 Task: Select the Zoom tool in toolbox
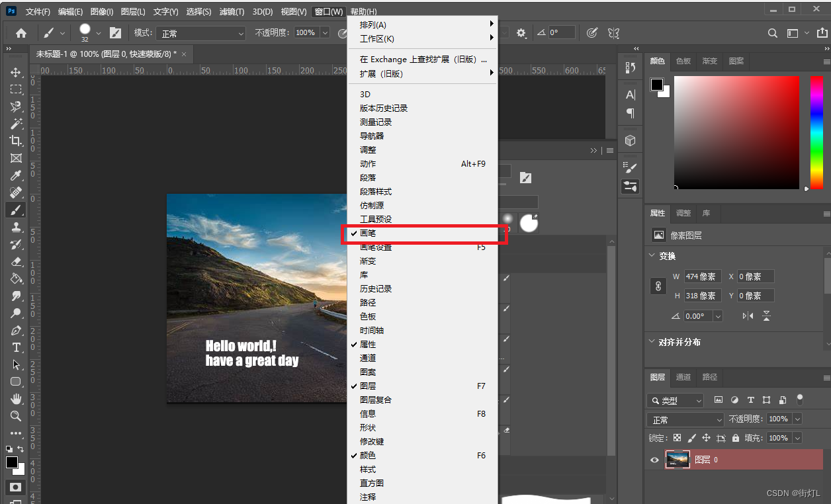(16, 416)
